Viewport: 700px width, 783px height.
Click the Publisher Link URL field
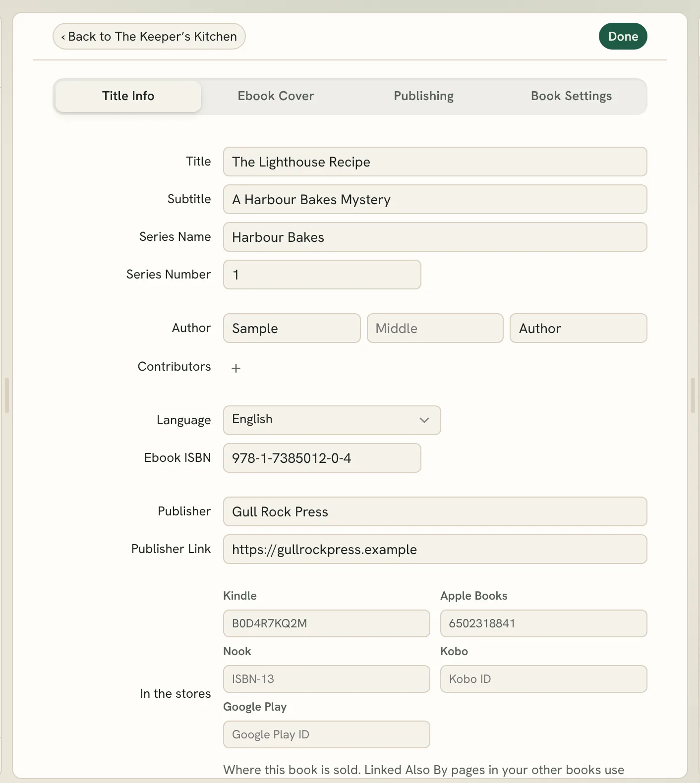[x=435, y=549]
